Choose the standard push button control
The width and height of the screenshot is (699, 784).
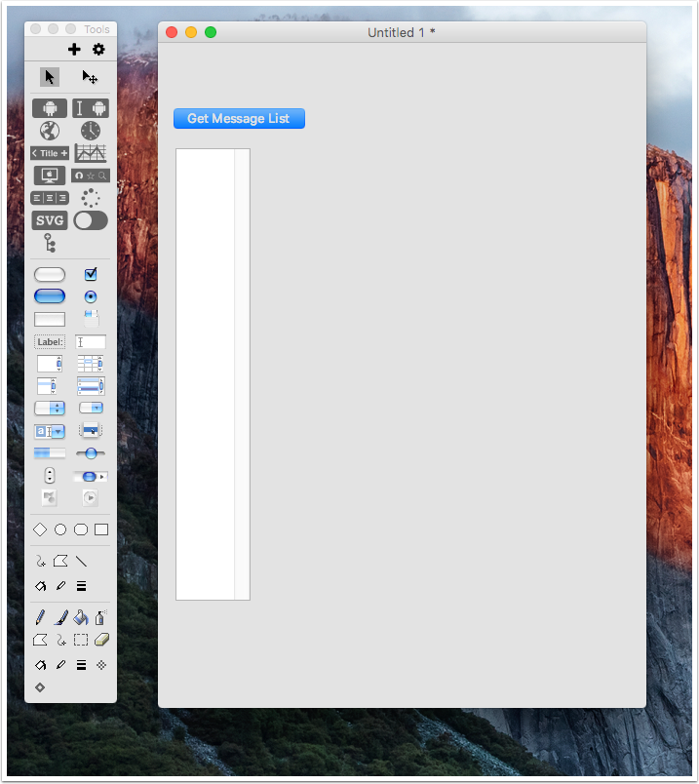coord(50,275)
